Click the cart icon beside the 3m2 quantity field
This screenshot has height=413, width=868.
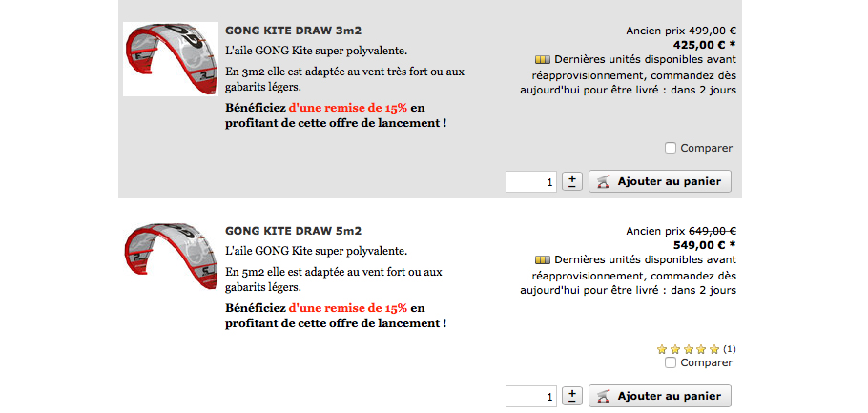tap(604, 181)
